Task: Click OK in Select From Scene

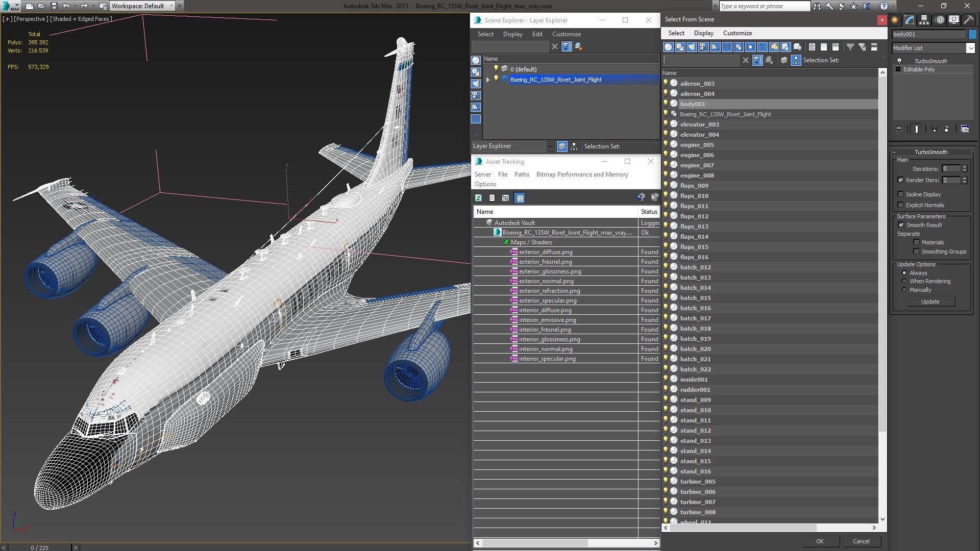Action: (820, 541)
